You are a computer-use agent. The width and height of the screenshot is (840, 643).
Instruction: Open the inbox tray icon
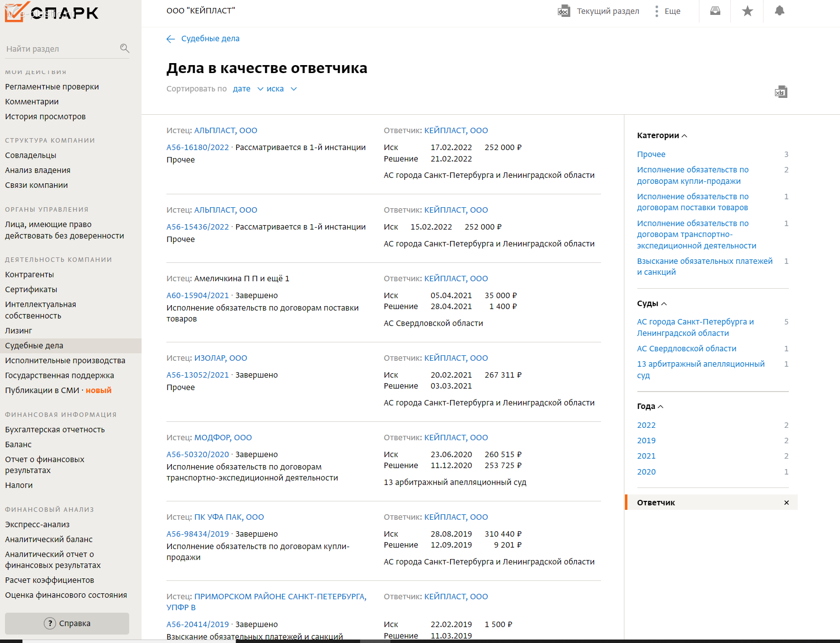tap(715, 11)
